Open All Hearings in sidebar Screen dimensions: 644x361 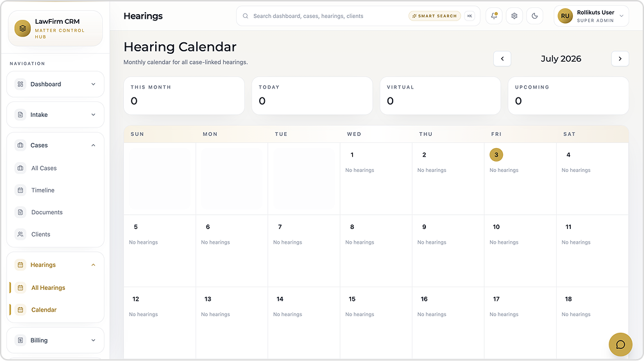(48, 288)
